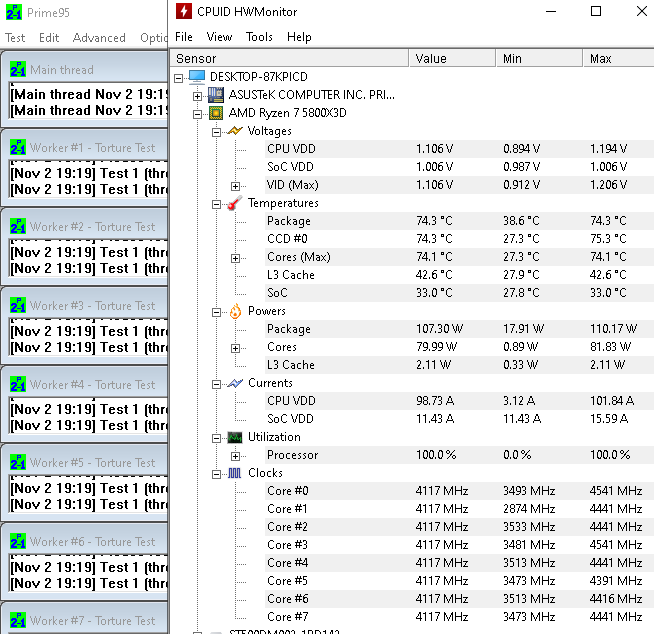Select the SoC VDD voltage row

[x=458, y=167]
